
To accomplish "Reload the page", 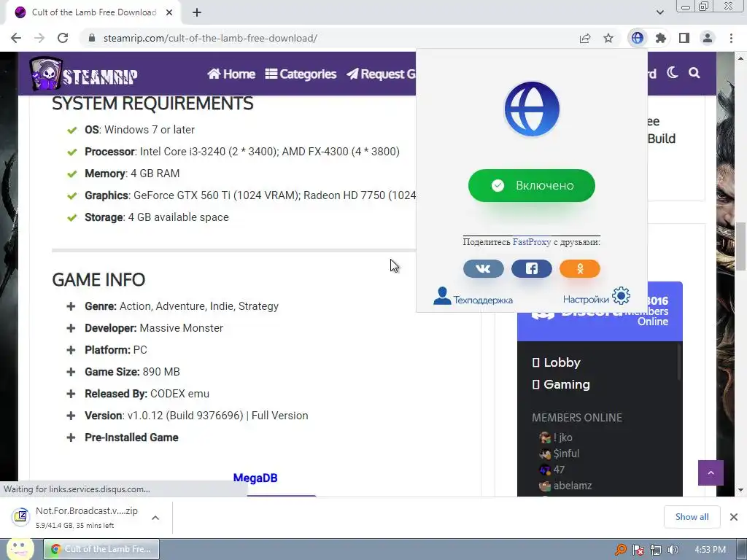I will pyautogui.click(x=63, y=38).
